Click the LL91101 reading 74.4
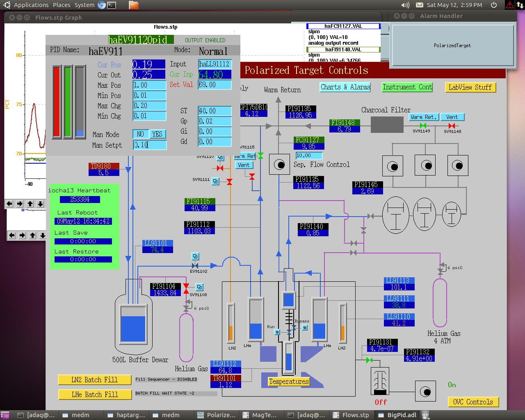525x420 pixels. pyautogui.click(x=158, y=250)
